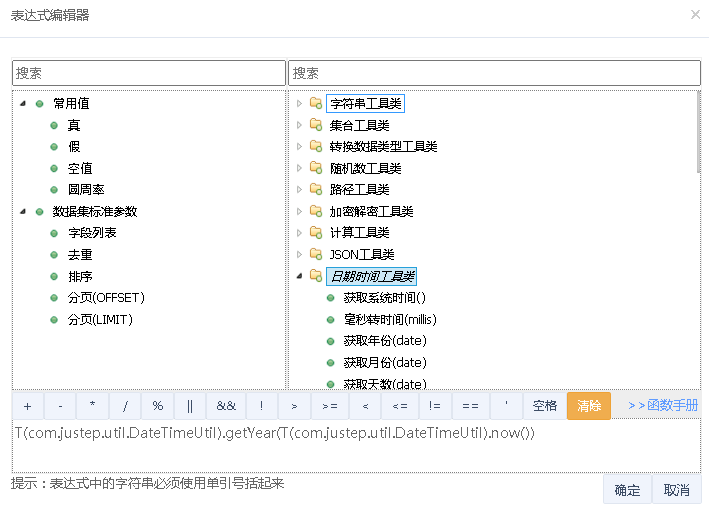This screenshot has width=709, height=513.
Task: Click the green dot icon beside 数据集标准参数
Action: 39,211
